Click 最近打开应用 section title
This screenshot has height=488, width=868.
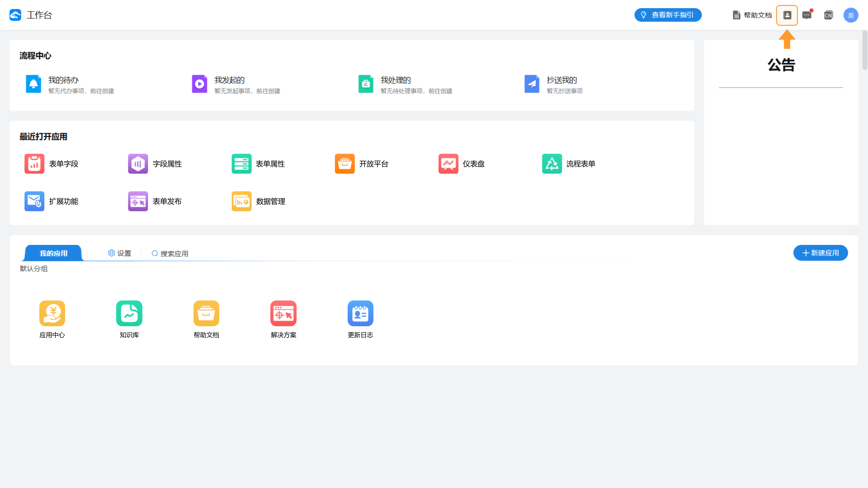43,137
